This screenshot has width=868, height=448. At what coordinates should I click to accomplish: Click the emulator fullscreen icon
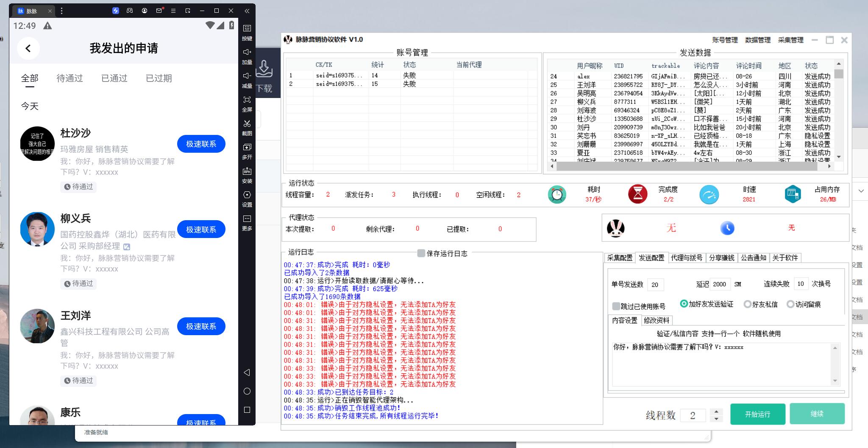click(247, 100)
